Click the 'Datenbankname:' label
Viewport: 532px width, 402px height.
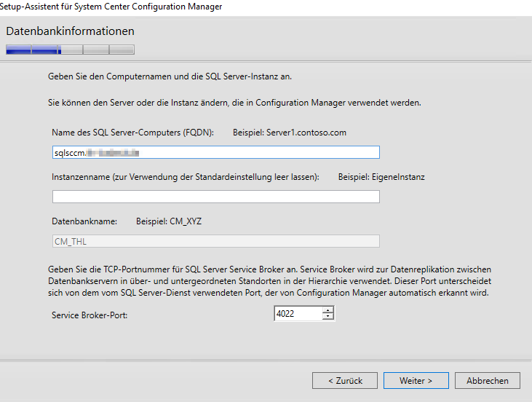pyautogui.click(x=84, y=221)
